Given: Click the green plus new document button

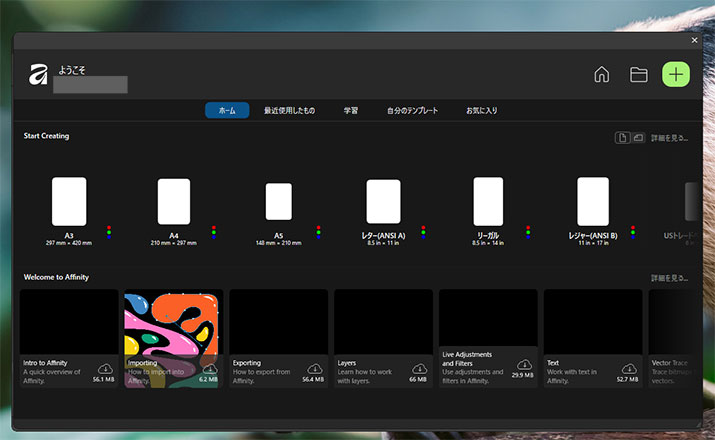Looking at the screenshot, I should click(x=676, y=74).
